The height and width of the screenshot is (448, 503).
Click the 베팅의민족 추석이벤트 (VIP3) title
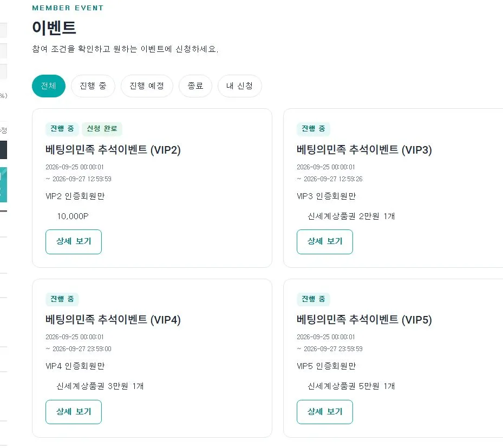[x=364, y=150]
